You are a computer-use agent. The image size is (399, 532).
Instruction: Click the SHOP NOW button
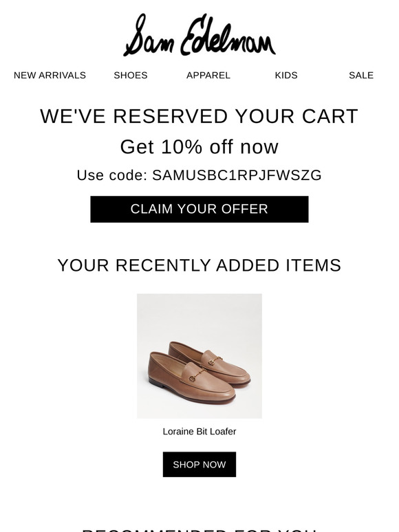pyautogui.click(x=199, y=465)
